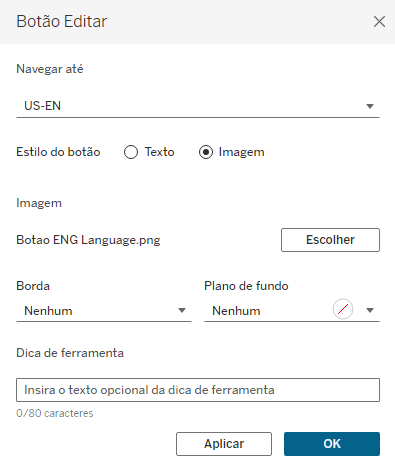Click the arrow beside US-EN
This screenshot has width=395, height=473.
(x=370, y=106)
